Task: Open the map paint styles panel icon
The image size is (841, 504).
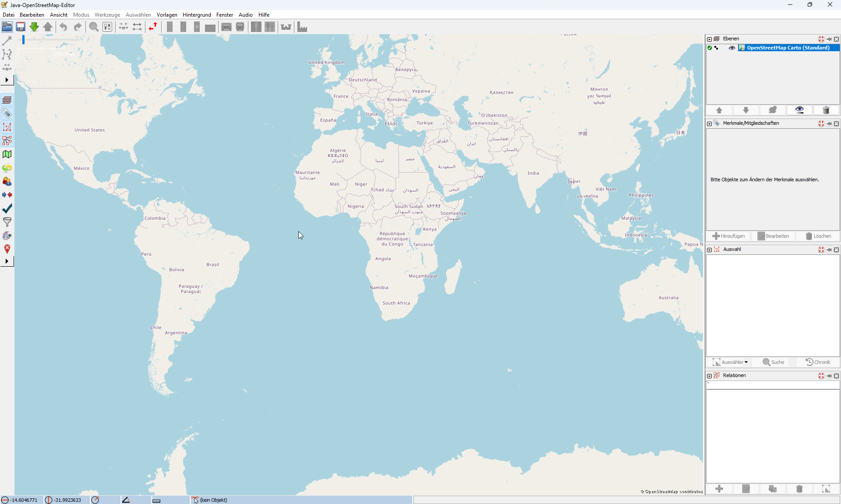Action: (x=7, y=236)
